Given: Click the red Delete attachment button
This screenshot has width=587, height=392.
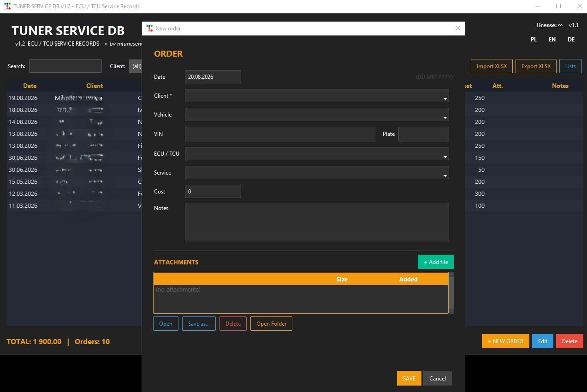Looking at the screenshot, I should click(x=233, y=323).
